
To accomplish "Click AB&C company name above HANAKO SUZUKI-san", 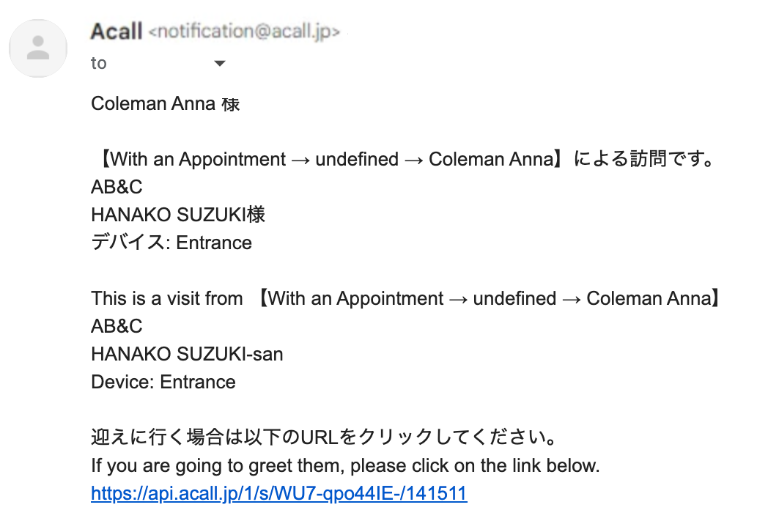I will click(x=117, y=326).
